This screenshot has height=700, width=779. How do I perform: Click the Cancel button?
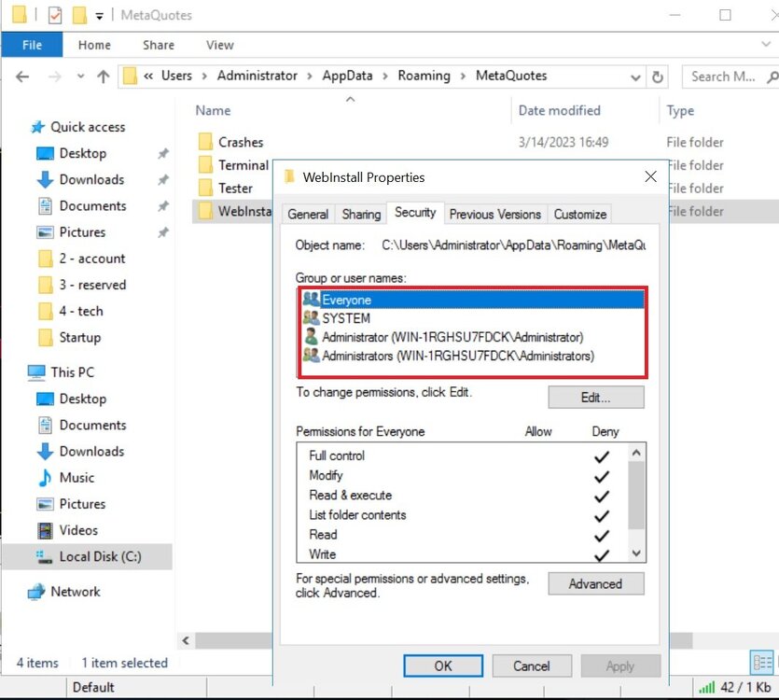(x=532, y=665)
